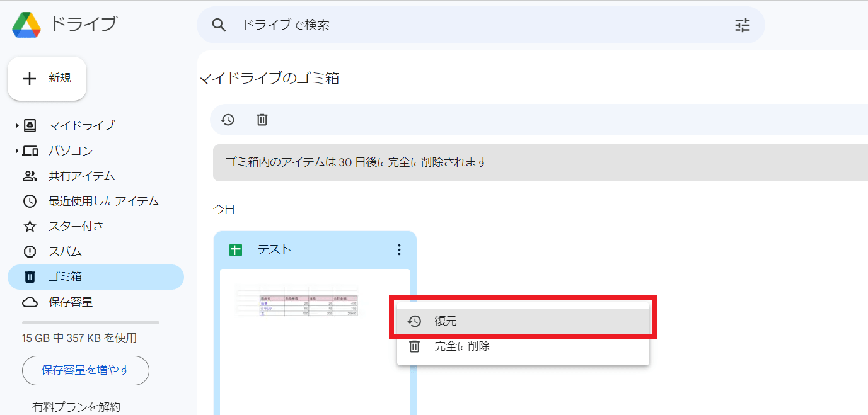Open the スター付き section
Image resolution: width=868 pixels, height=415 pixels.
pos(76,227)
